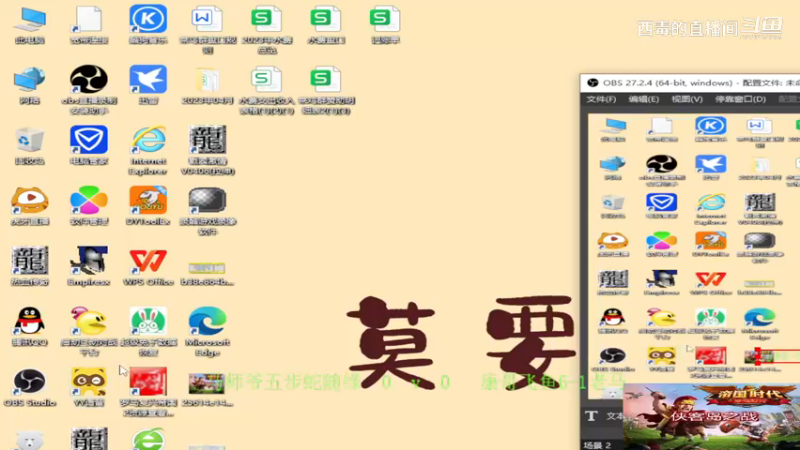Select 场景 2 in the OBS window

point(597,445)
